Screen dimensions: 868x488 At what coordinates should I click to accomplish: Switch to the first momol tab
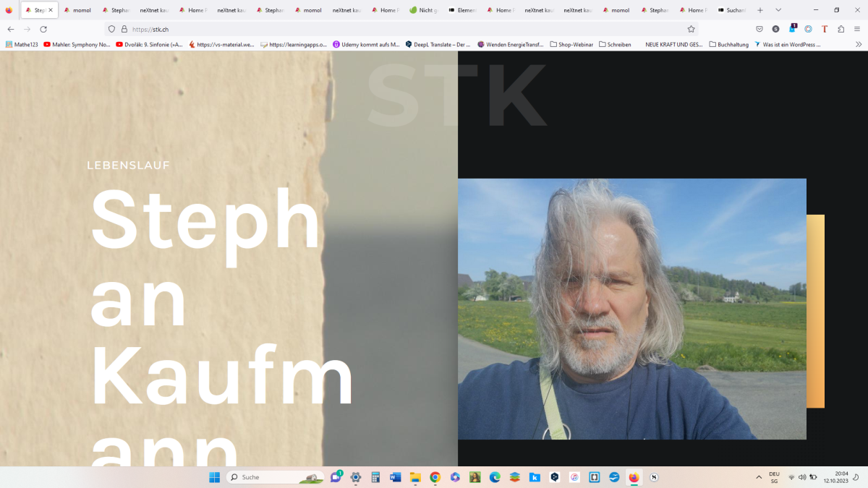click(77, 10)
